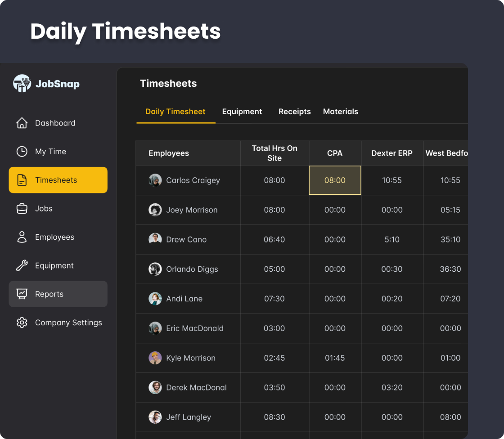Screen dimensions: 504x439
Task: Go to My Time in sidebar
Action: coord(58,152)
